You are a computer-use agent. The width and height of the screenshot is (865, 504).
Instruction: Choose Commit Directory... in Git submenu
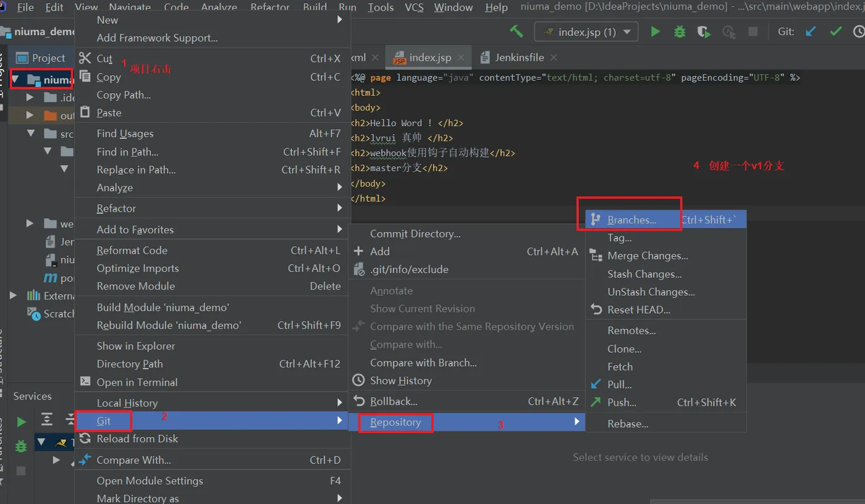(x=466, y=233)
